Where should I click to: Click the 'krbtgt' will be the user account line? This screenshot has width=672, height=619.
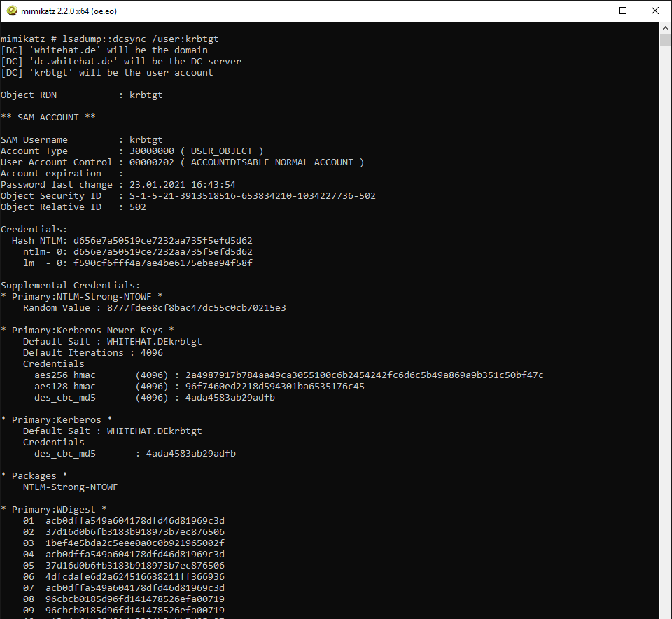coord(106,72)
